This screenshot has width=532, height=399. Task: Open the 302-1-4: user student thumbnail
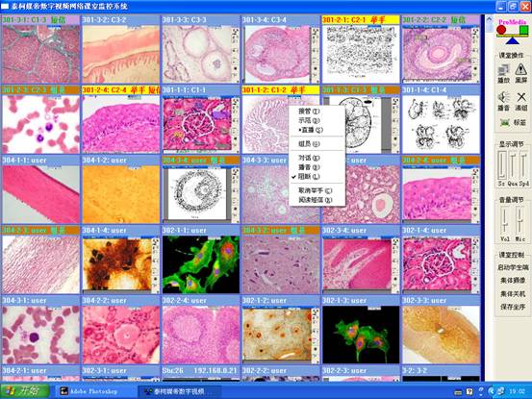coord(441,264)
